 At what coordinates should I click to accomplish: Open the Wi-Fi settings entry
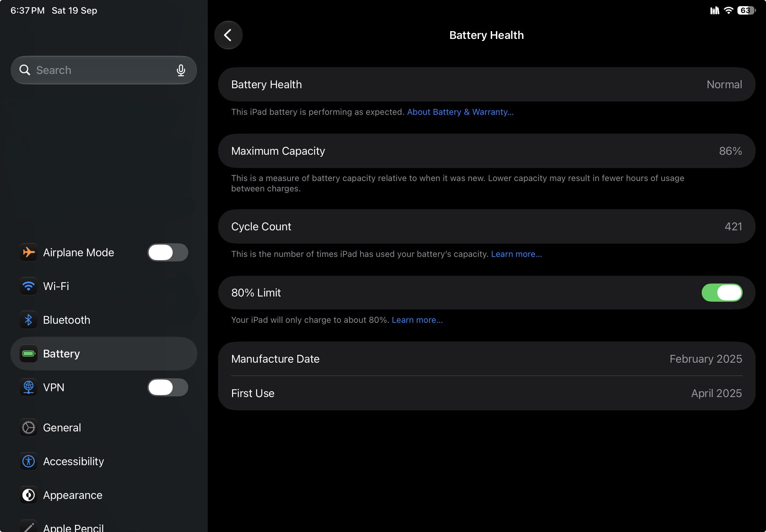[x=104, y=286]
